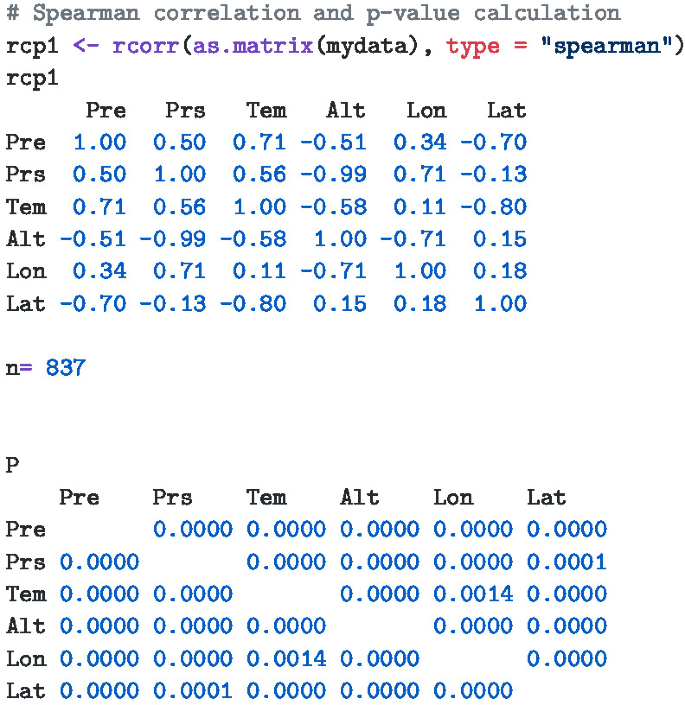Click the P heading above p-value table

point(12,465)
